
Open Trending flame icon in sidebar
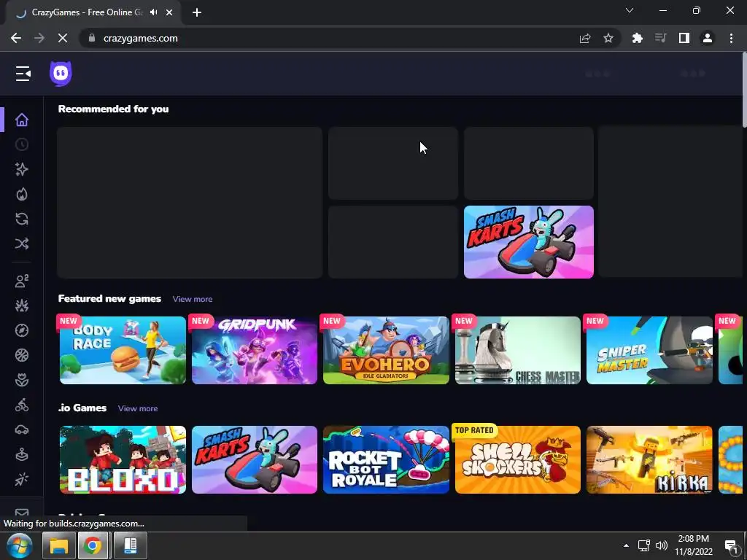(22, 194)
